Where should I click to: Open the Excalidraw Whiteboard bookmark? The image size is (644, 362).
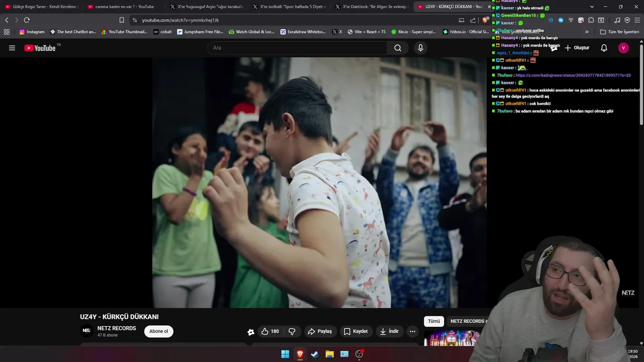[303, 32]
